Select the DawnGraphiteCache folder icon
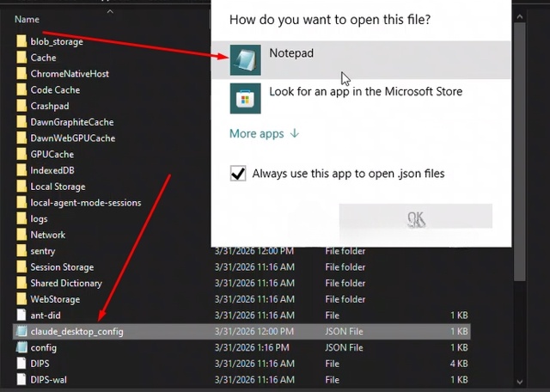 coord(21,122)
